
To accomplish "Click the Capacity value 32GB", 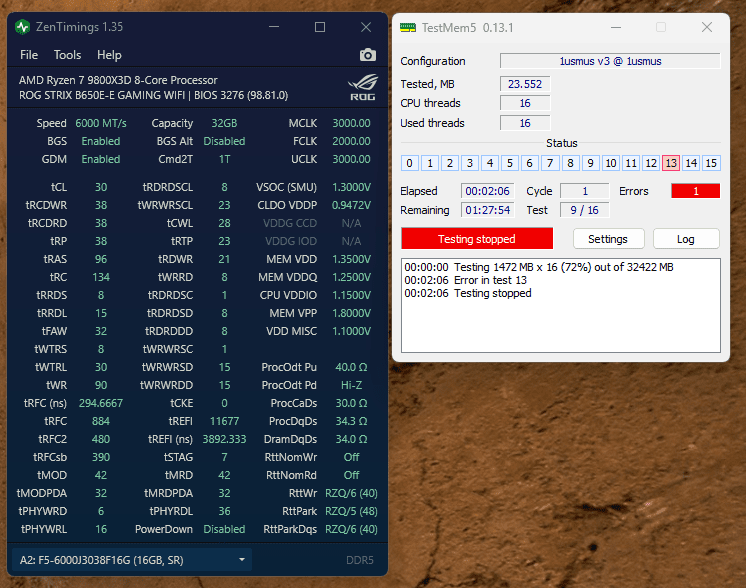I will (224, 123).
